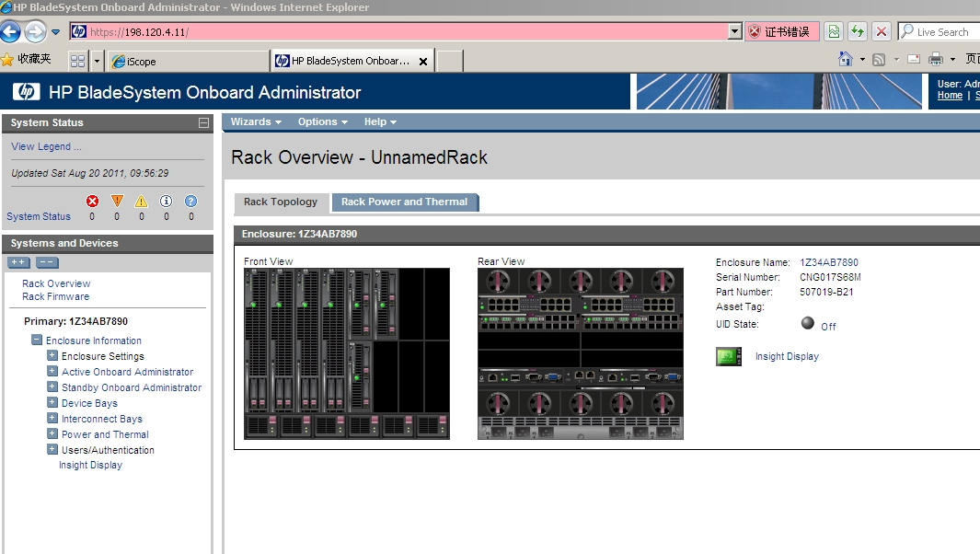Expand the Standby Onboard Administrator node
Screen dimensions: 980x554
pyautogui.click(x=52, y=387)
